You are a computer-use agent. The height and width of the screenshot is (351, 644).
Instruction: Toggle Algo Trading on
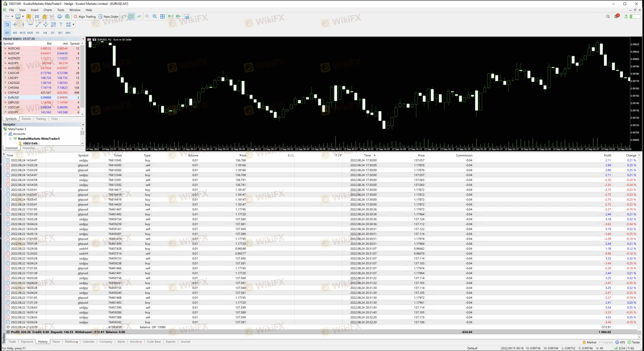click(85, 16)
